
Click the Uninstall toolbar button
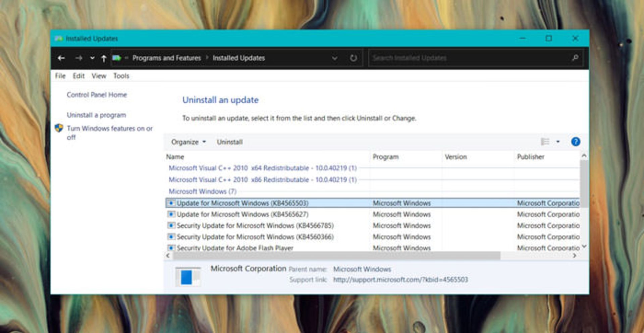(x=229, y=142)
